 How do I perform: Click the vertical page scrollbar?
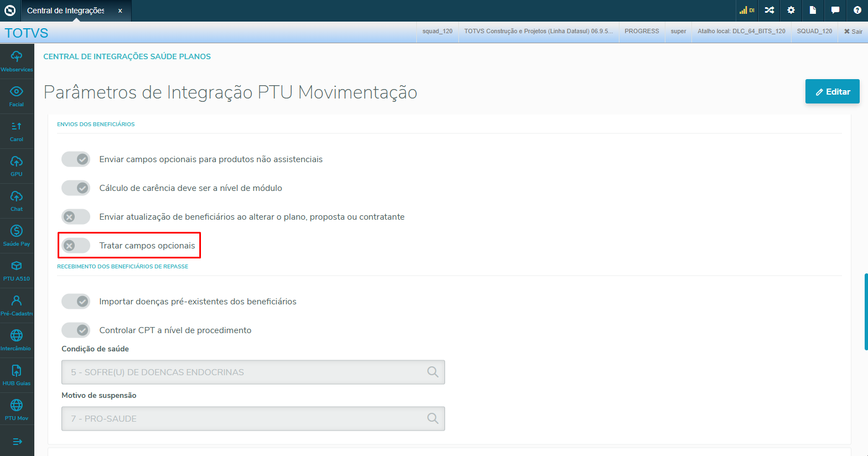(866, 312)
